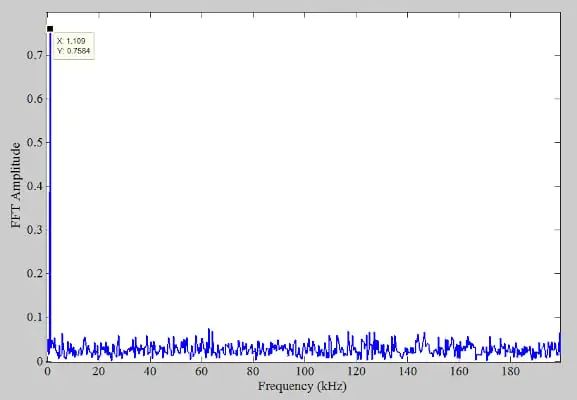Click the 0.1 tick label on the y-axis

(x=35, y=317)
